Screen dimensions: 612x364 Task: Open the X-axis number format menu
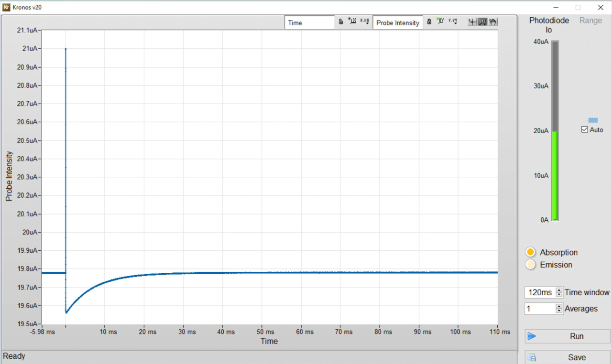[x=365, y=21]
